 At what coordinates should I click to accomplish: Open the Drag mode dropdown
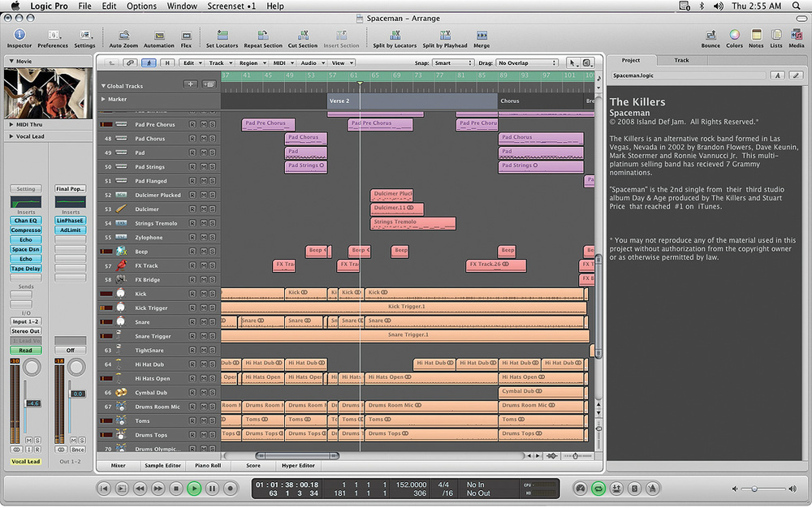coord(527,62)
